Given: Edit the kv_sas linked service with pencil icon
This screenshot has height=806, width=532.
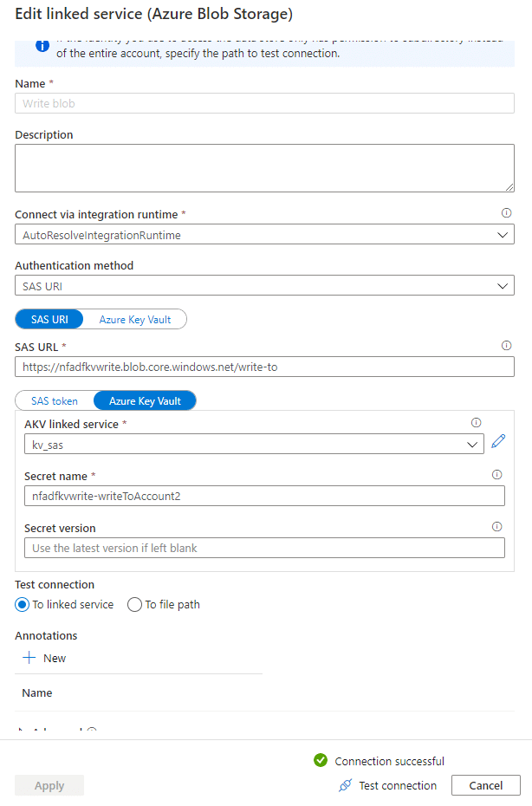Looking at the screenshot, I should tap(498, 441).
